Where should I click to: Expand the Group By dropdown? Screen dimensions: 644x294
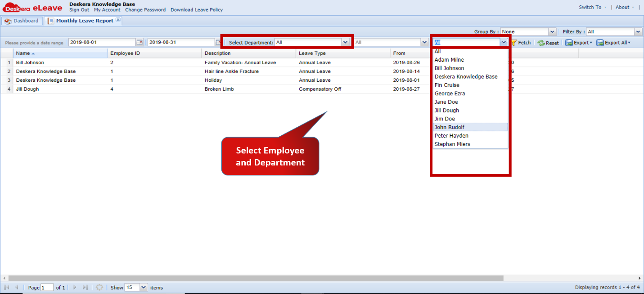click(552, 31)
